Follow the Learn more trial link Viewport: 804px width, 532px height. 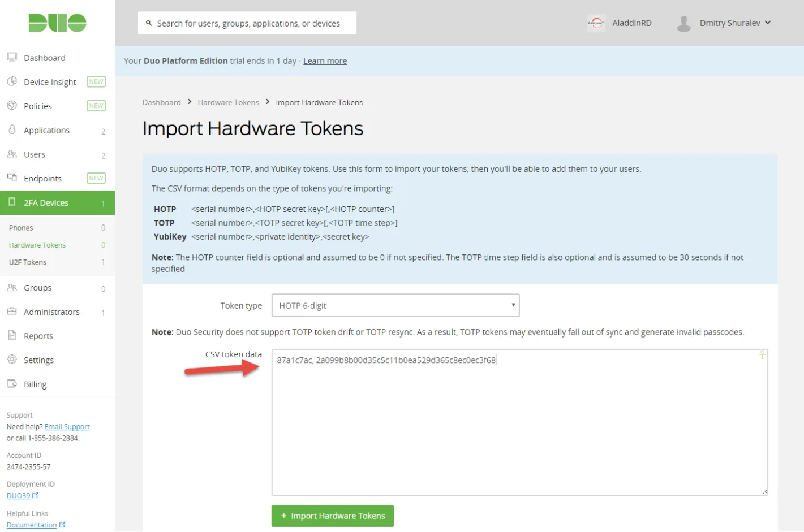[x=325, y=61]
